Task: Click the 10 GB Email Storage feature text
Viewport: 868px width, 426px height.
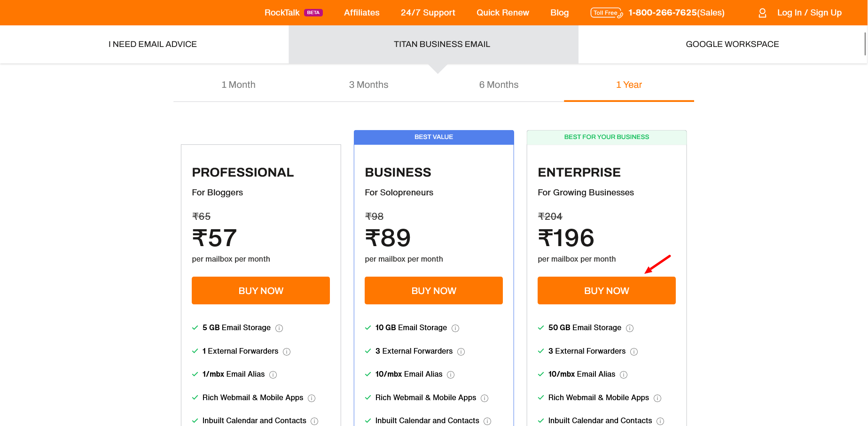Action: [x=411, y=328]
